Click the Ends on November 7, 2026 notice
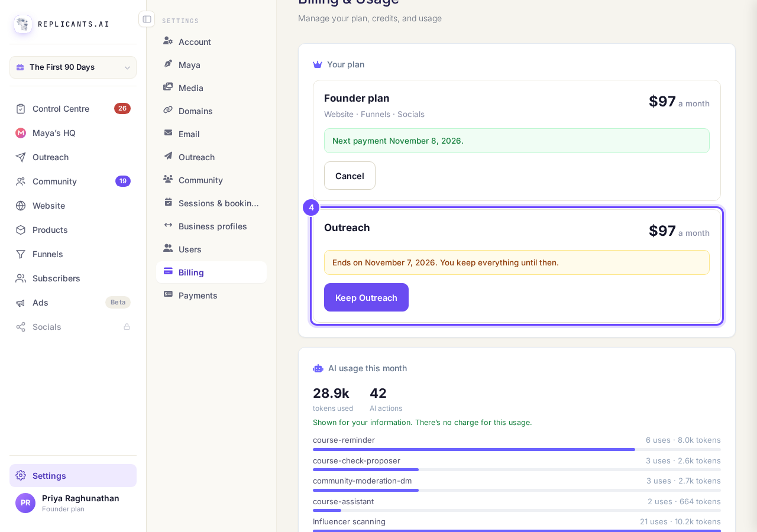The width and height of the screenshot is (757, 532). coord(517,262)
